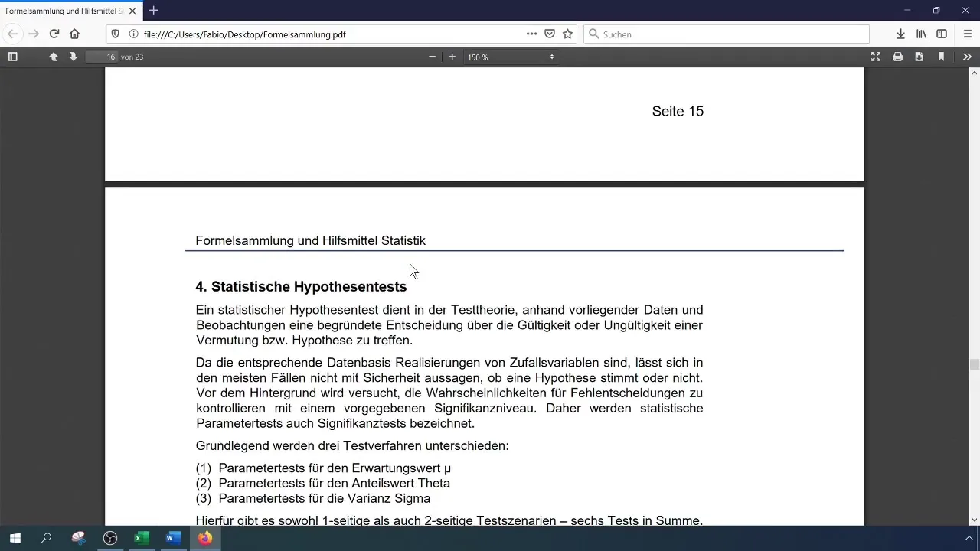Switch to Word in taskbar
This screenshot has width=980, height=551.
tap(173, 538)
